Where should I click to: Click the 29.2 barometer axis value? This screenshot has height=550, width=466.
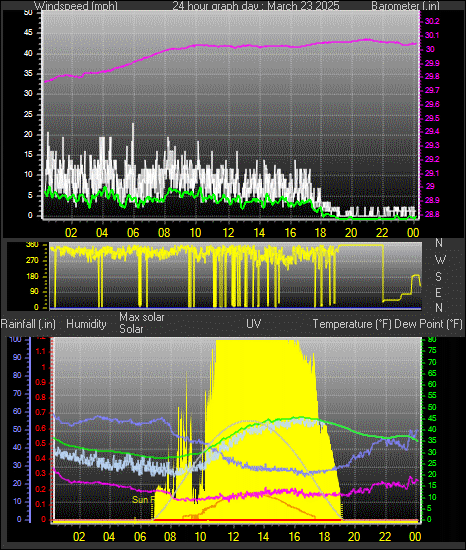click(x=432, y=159)
